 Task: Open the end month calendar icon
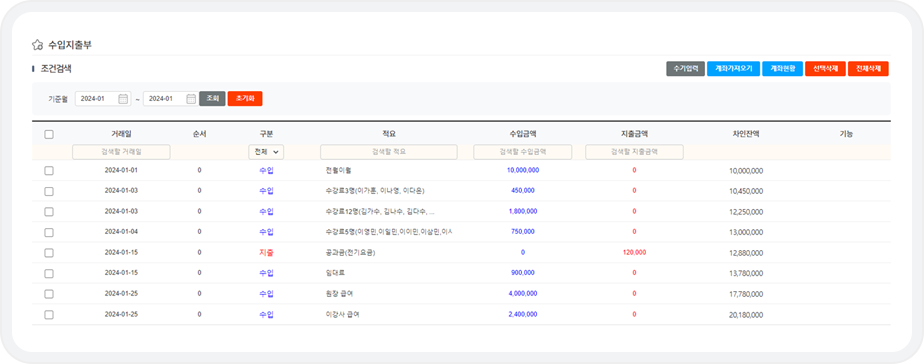(x=191, y=99)
